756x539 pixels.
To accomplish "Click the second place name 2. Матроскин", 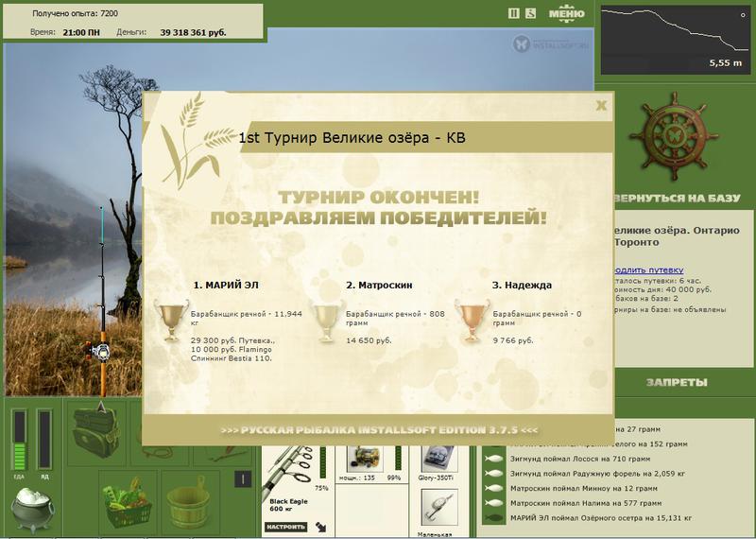I will click(379, 286).
